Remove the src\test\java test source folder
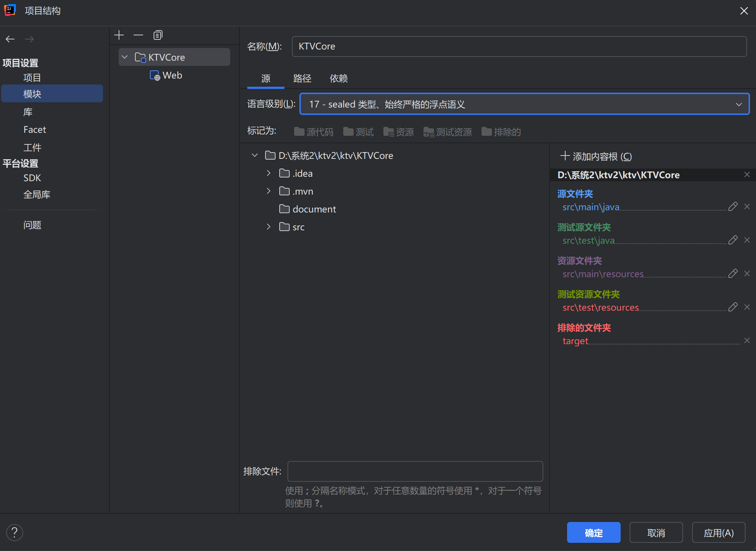Viewport: 756px width, 551px height. pyautogui.click(x=747, y=240)
